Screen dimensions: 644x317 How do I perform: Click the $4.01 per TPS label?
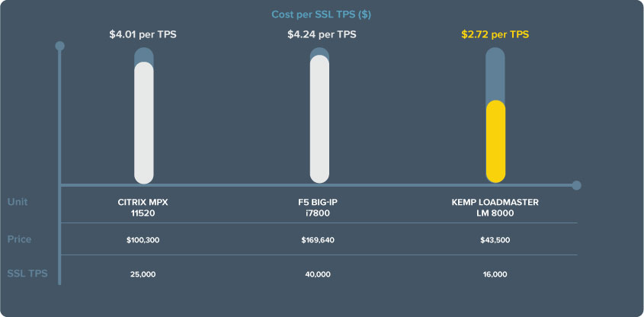tap(144, 34)
